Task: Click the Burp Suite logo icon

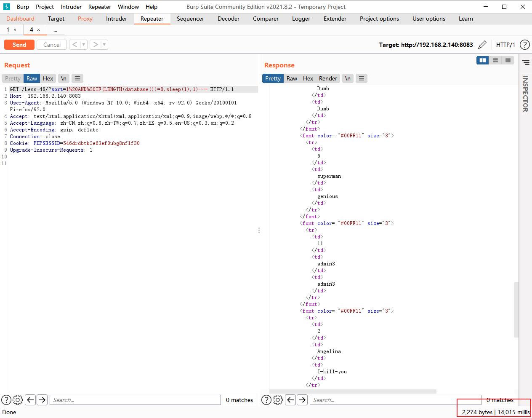Action: pyautogui.click(x=6, y=7)
